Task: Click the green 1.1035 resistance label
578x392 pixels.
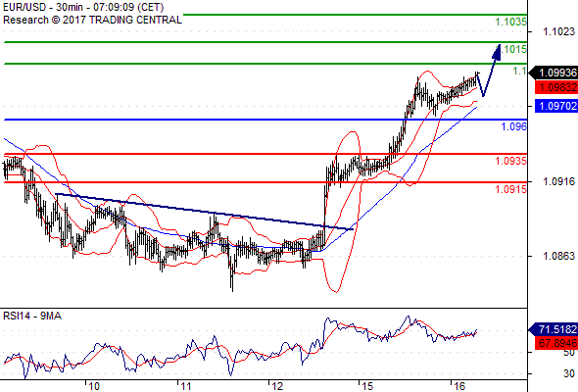Action: point(511,23)
